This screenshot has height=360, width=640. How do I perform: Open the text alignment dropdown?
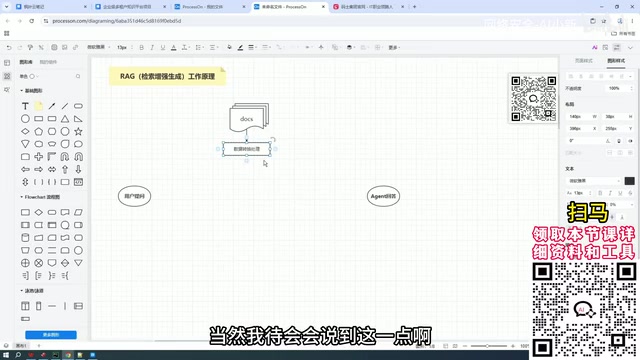tap(213, 47)
